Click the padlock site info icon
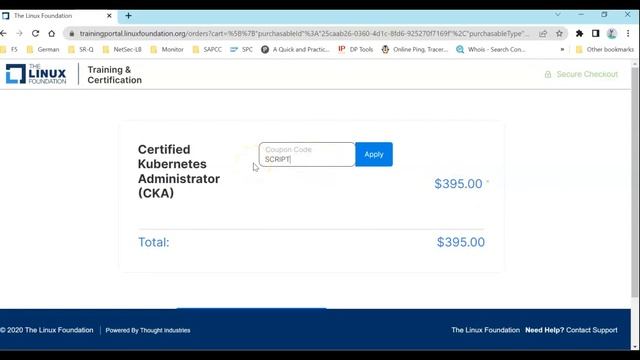Image resolution: width=640 pixels, height=360 pixels. [72, 33]
